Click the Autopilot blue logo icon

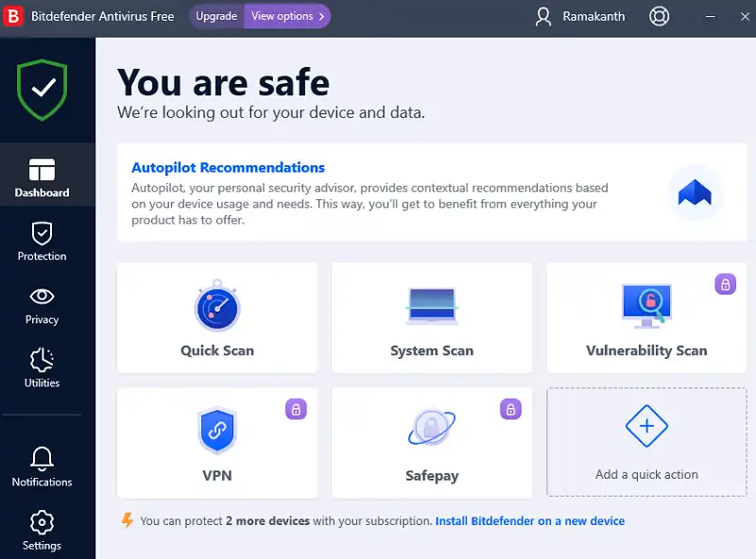pyautogui.click(x=696, y=194)
